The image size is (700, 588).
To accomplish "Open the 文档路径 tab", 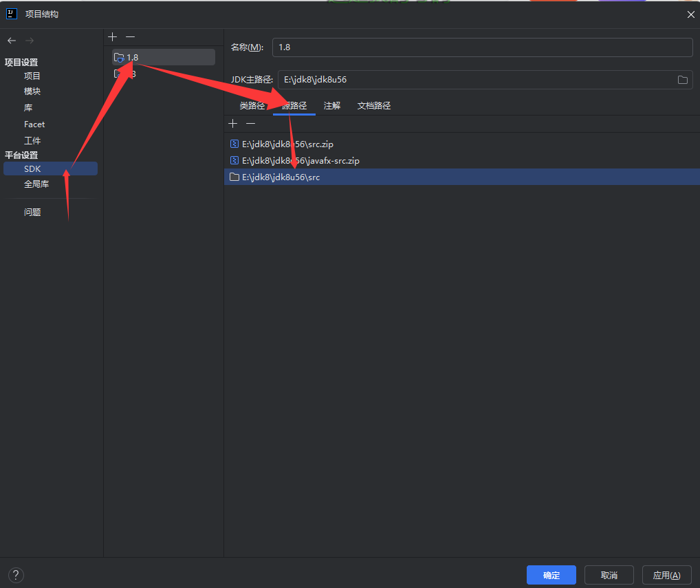I will click(374, 106).
